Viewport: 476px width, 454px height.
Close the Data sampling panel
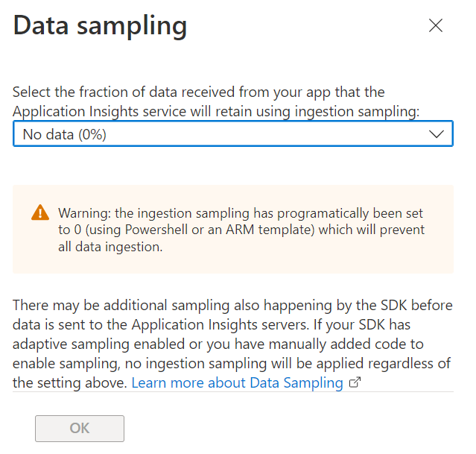436,25
